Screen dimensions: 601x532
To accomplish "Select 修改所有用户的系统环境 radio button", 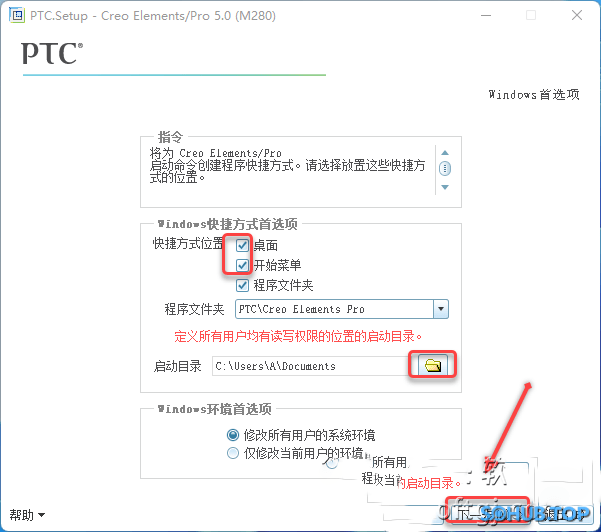I will click(233, 435).
